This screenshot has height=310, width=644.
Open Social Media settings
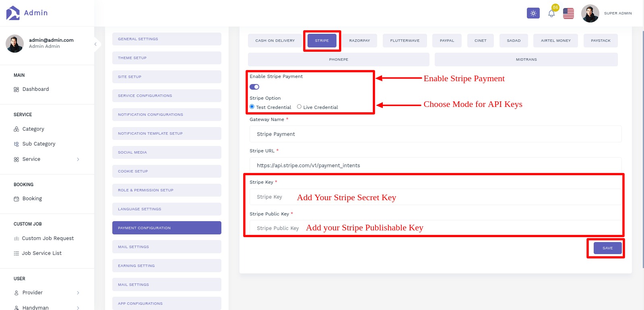click(167, 152)
